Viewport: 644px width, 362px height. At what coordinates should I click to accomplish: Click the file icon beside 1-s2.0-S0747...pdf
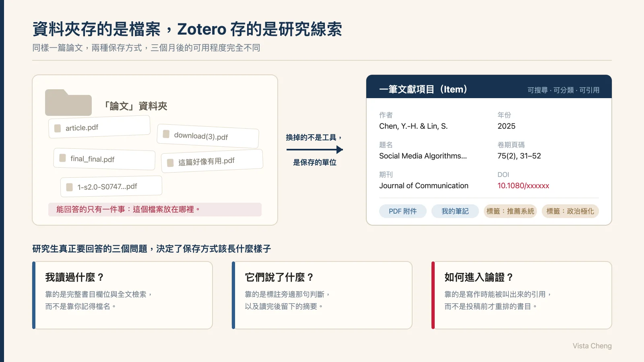69,187
